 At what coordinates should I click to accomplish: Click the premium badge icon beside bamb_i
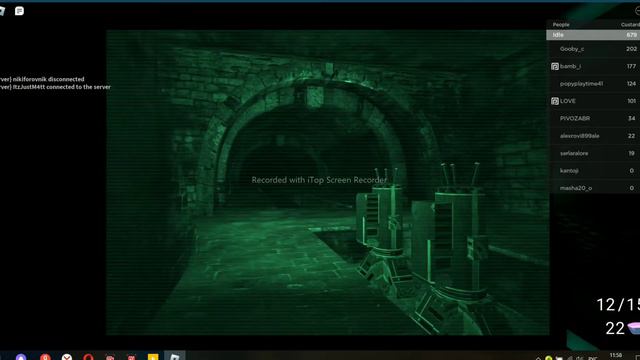click(x=555, y=66)
